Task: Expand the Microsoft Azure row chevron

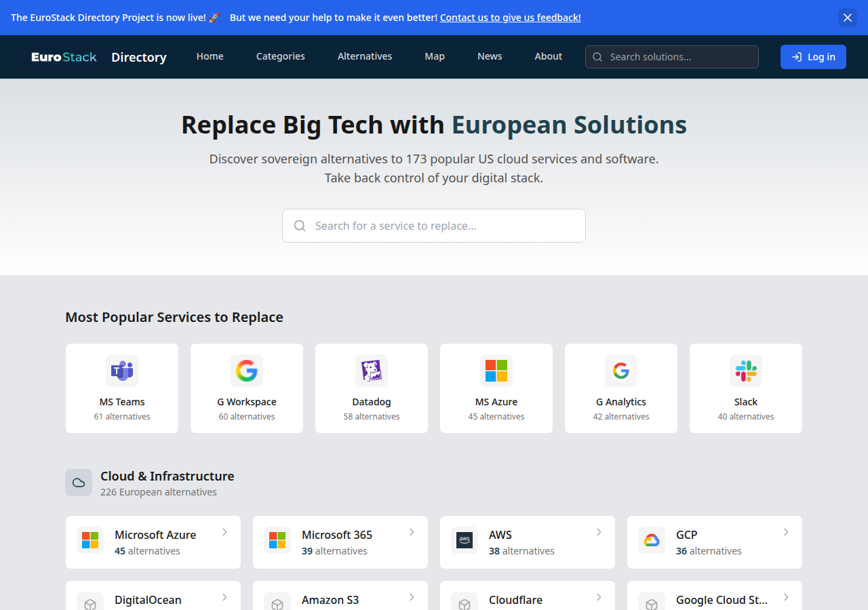Action: click(x=224, y=532)
